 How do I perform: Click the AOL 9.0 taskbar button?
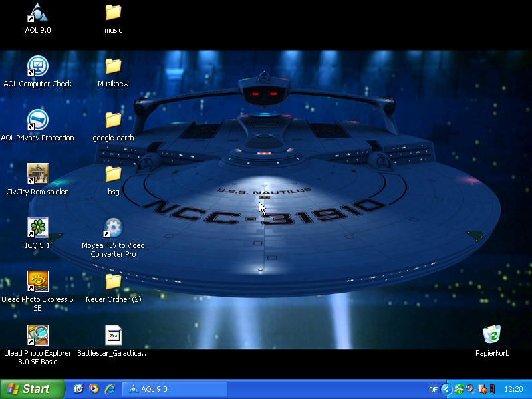(x=176, y=389)
